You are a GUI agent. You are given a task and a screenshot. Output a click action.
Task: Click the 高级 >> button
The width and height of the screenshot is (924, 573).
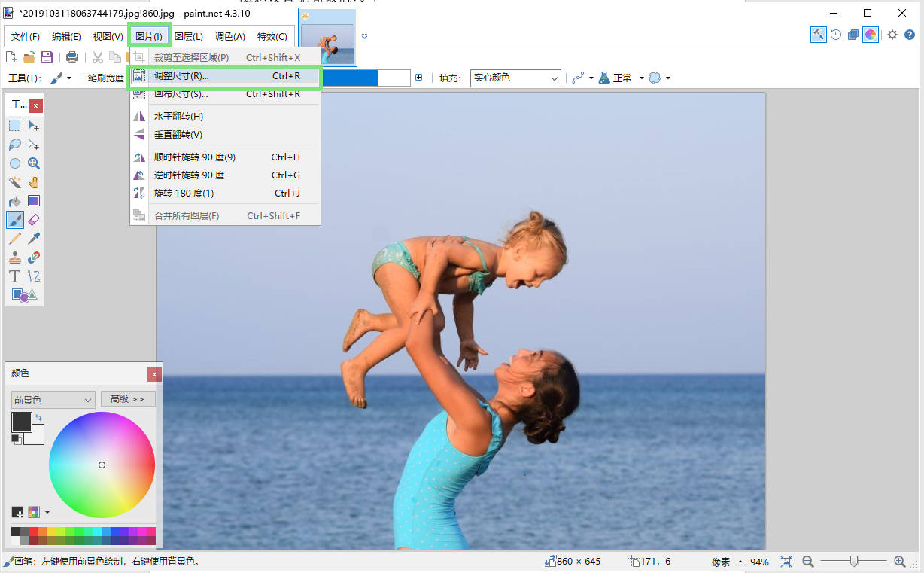(127, 399)
